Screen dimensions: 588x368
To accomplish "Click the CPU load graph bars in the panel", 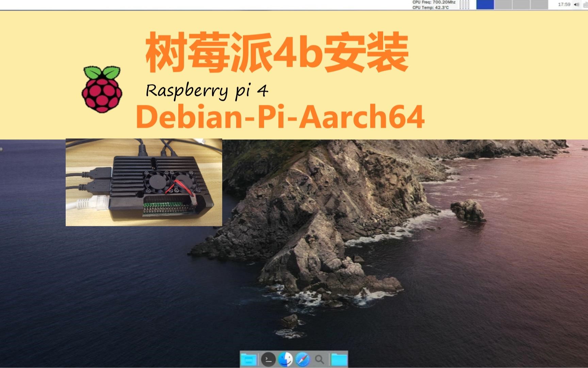I will point(464,4).
